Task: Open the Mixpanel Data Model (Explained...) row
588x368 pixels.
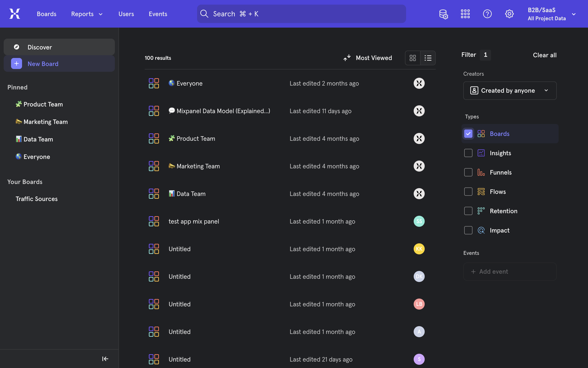Action: tap(290, 111)
